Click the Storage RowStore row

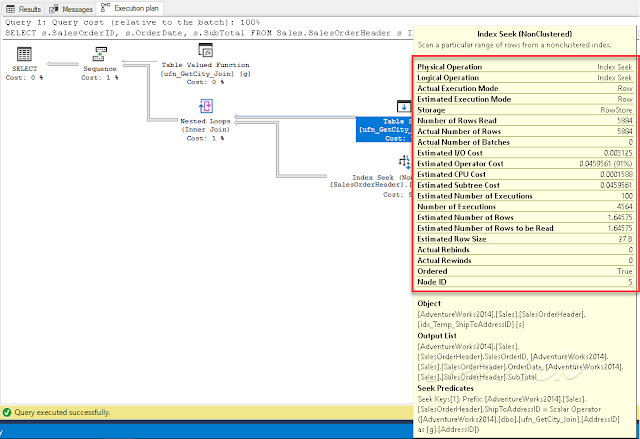(x=524, y=110)
